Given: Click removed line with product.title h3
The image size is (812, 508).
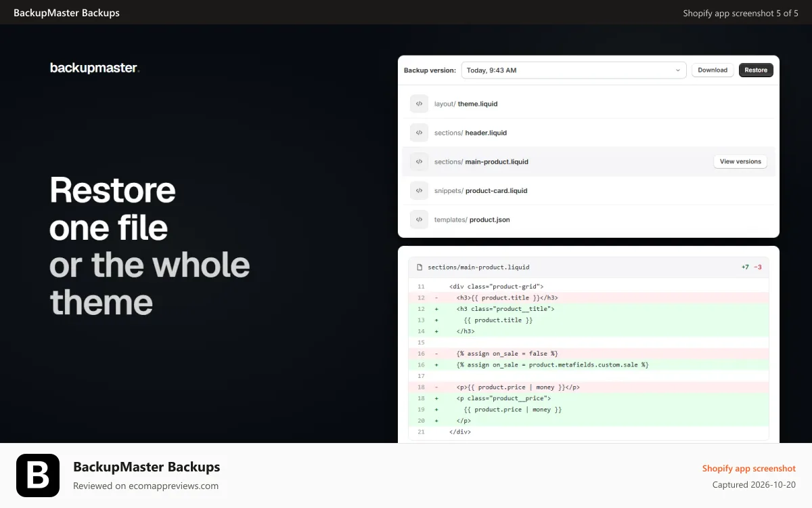Looking at the screenshot, I should 589,297.
